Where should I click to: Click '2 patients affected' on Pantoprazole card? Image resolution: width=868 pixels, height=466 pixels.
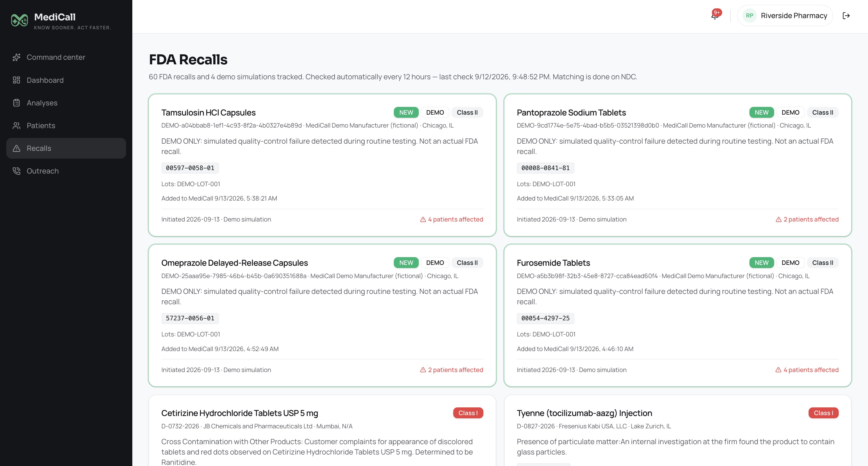coord(807,219)
